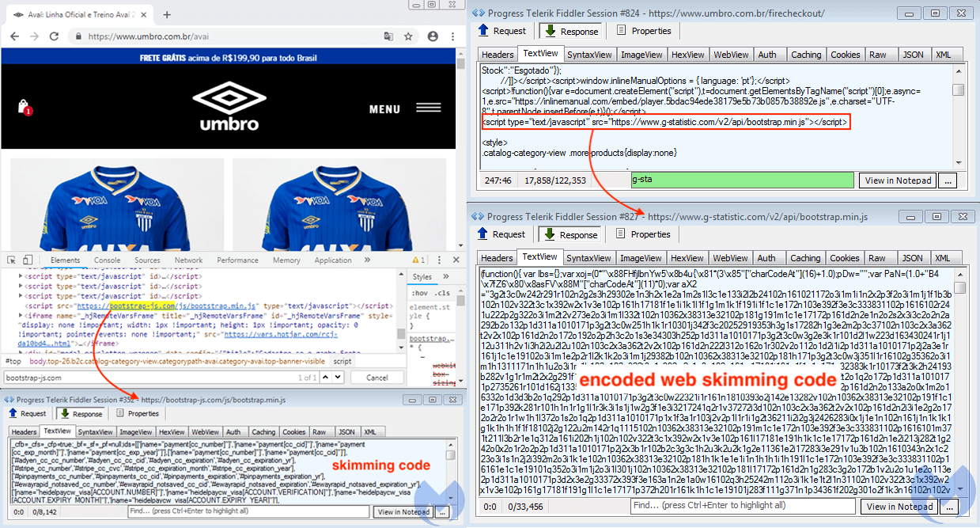Open the shopping bag cart icon
Screen dimensions: 980x528
[x=24, y=108]
